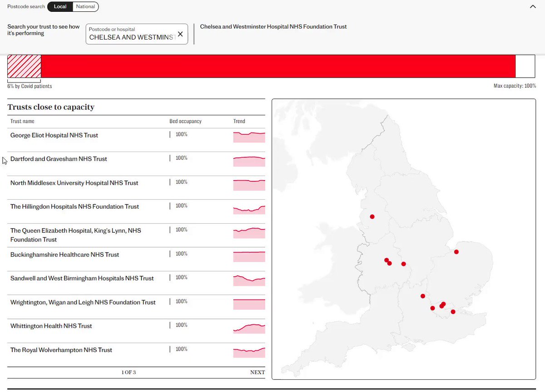
Task: Click the white unused capacity bar segment
Action: click(525, 66)
